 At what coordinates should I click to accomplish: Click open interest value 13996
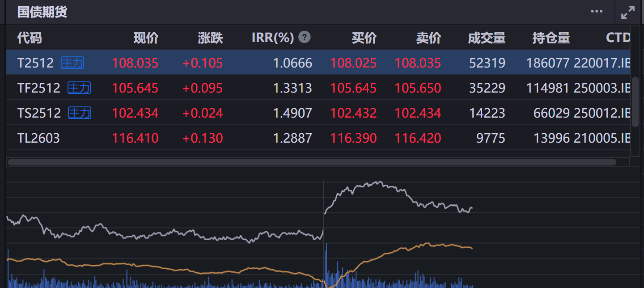pyautogui.click(x=552, y=138)
